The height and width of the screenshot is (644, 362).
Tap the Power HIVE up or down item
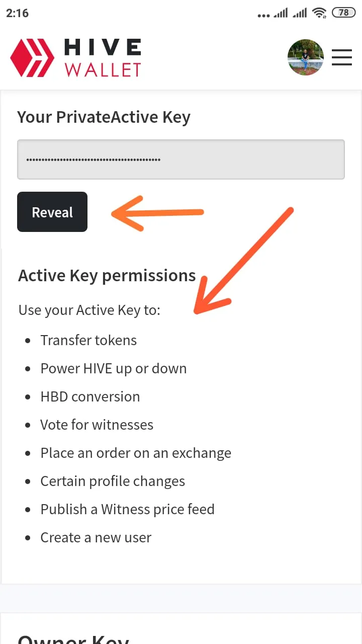point(114,368)
